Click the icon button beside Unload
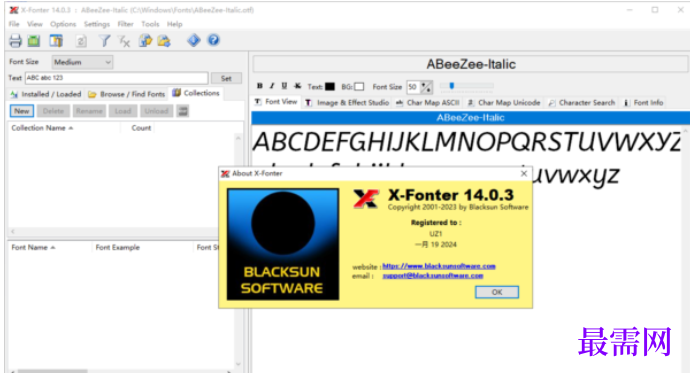The image size is (690, 373). click(183, 111)
